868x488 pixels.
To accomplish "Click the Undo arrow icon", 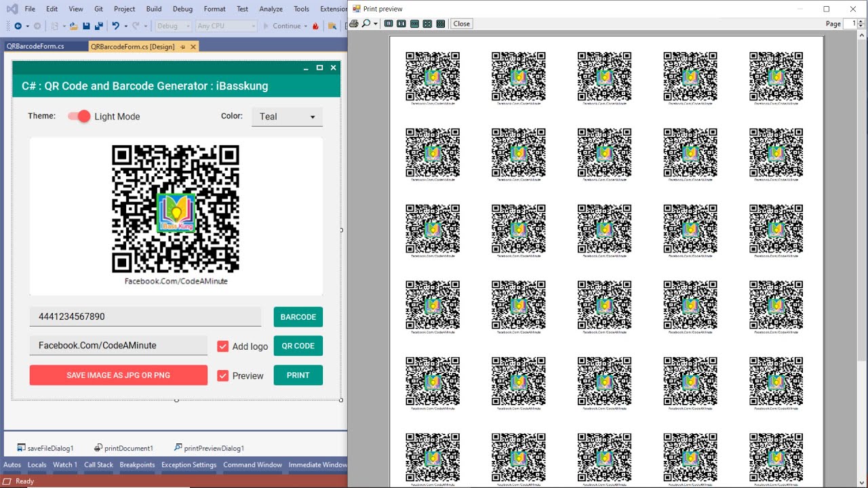I will [x=115, y=26].
